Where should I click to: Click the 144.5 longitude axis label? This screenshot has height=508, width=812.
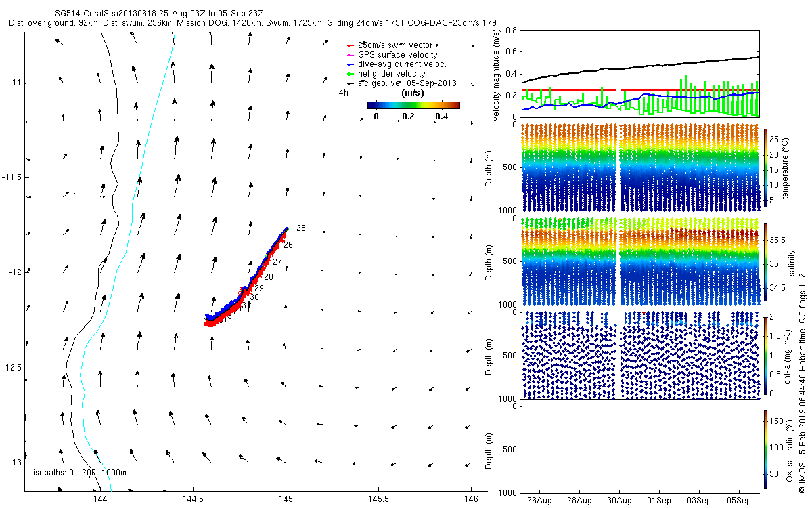(193, 499)
